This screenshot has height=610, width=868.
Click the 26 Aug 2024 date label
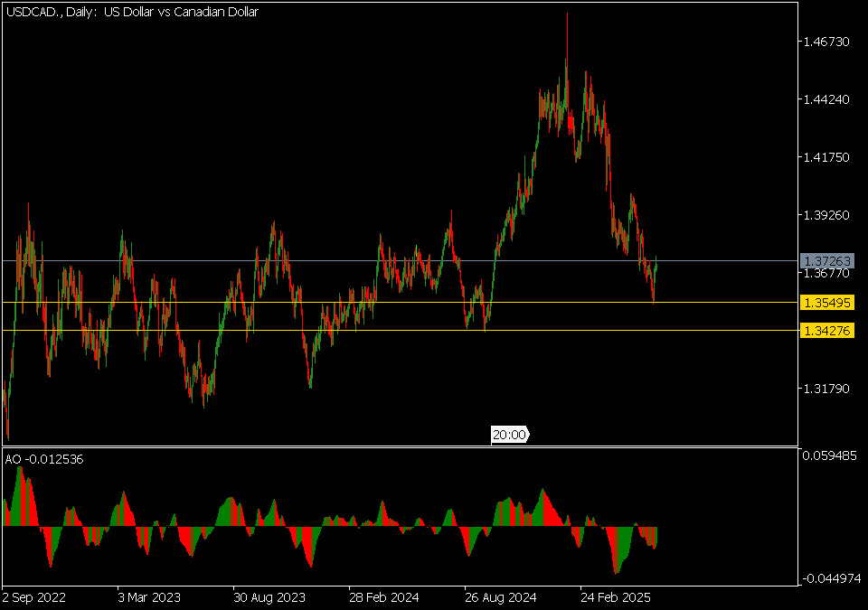[500, 598]
